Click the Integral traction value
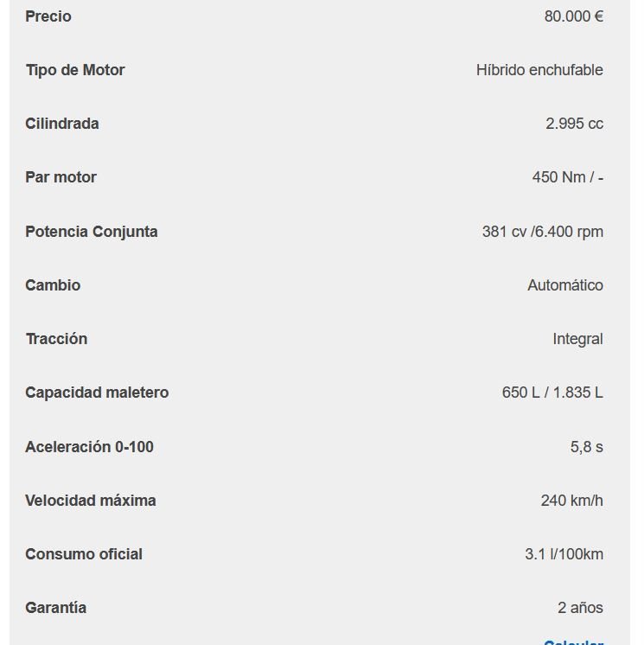644x645 pixels. coord(577,340)
